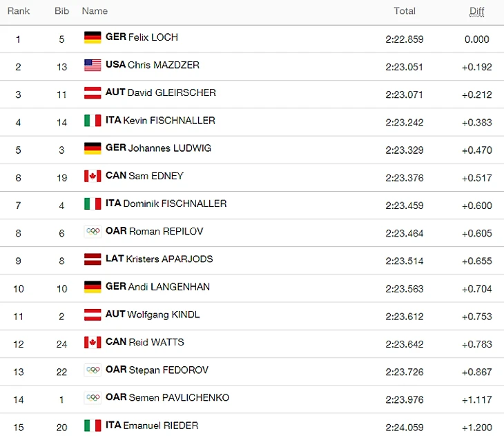Image resolution: width=504 pixels, height=440 pixels.
Task: Click the Canadian flag beside Sam Edney
Action: pyautogui.click(x=93, y=176)
